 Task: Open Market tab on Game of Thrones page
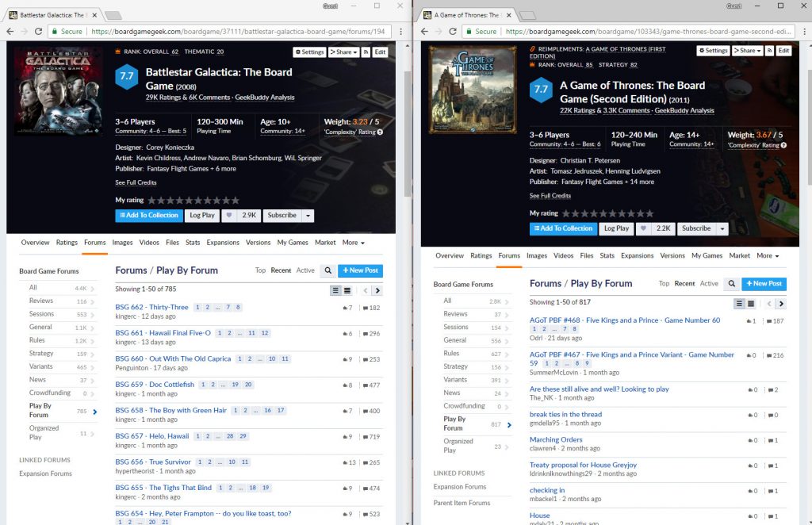tap(740, 256)
